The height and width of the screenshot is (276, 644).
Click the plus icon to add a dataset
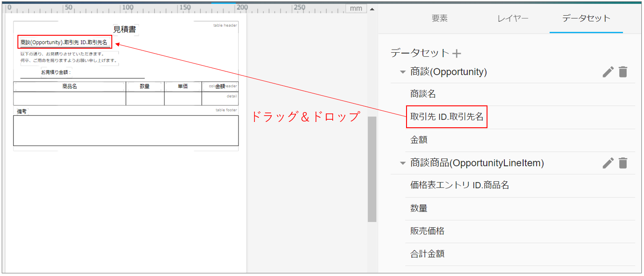[457, 54]
